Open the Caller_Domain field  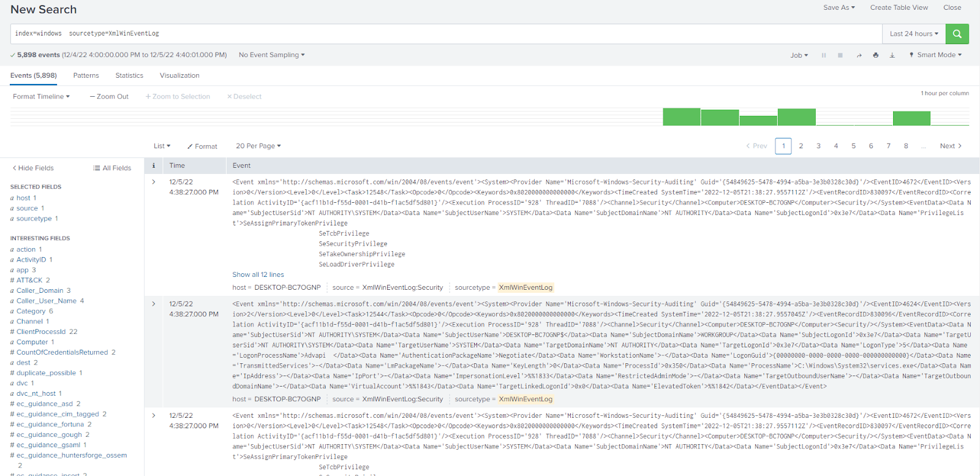click(x=40, y=290)
